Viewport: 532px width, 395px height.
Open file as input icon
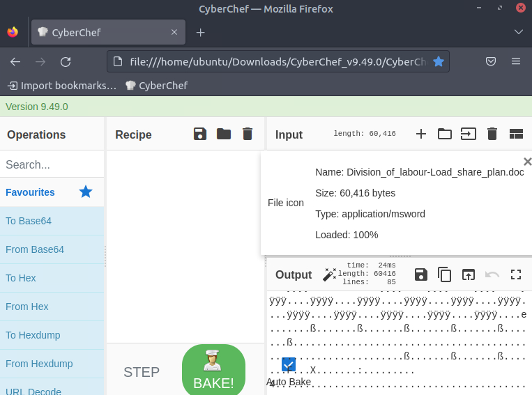click(469, 134)
